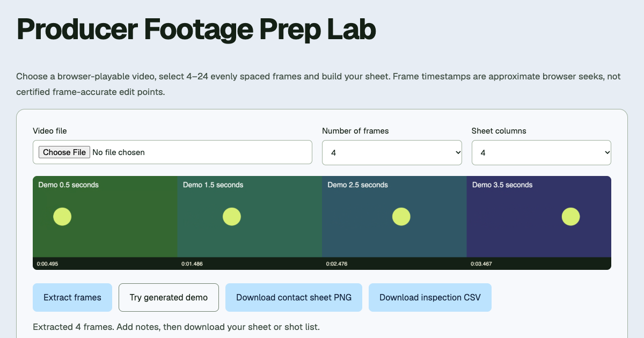Download the inspection CSV
Viewport: 644px width, 338px height.
click(x=430, y=297)
